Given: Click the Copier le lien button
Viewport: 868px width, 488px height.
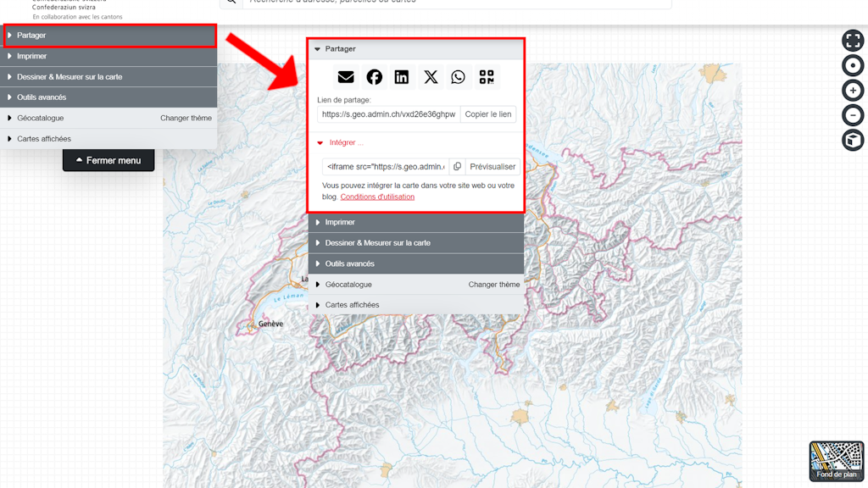Looking at the screenshot, I should tap(488, 114).
